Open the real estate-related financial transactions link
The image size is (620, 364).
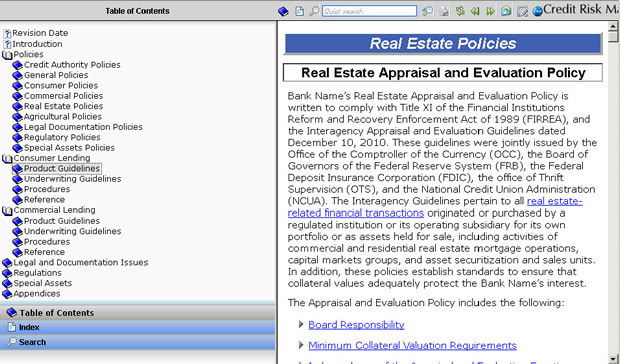(435, 207)
